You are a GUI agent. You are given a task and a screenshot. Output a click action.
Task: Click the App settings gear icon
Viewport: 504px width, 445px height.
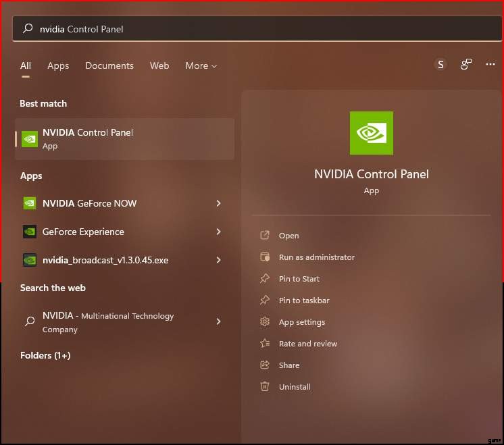tap(265, 321)
